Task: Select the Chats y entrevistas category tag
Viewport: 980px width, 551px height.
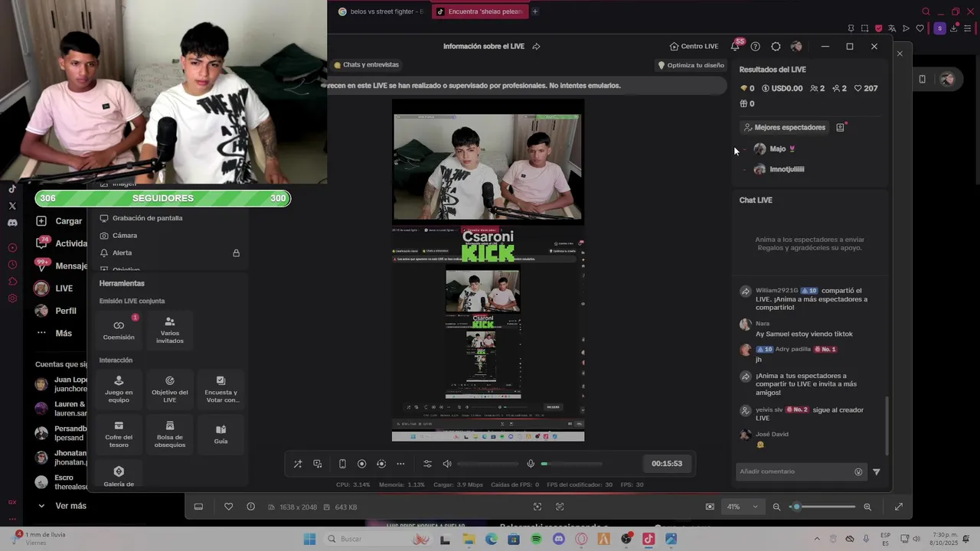Action: pyautogui.click(x=366, y=65)
